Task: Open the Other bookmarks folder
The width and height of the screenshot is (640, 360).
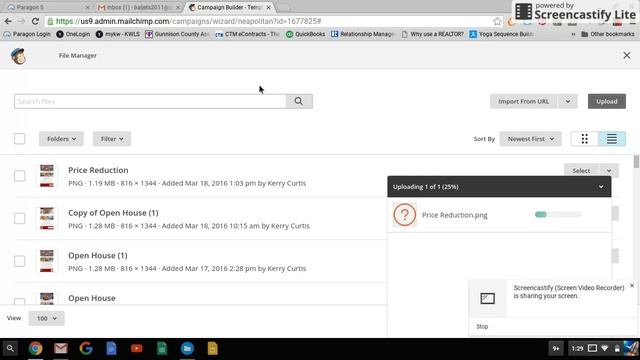Action: 607,34
